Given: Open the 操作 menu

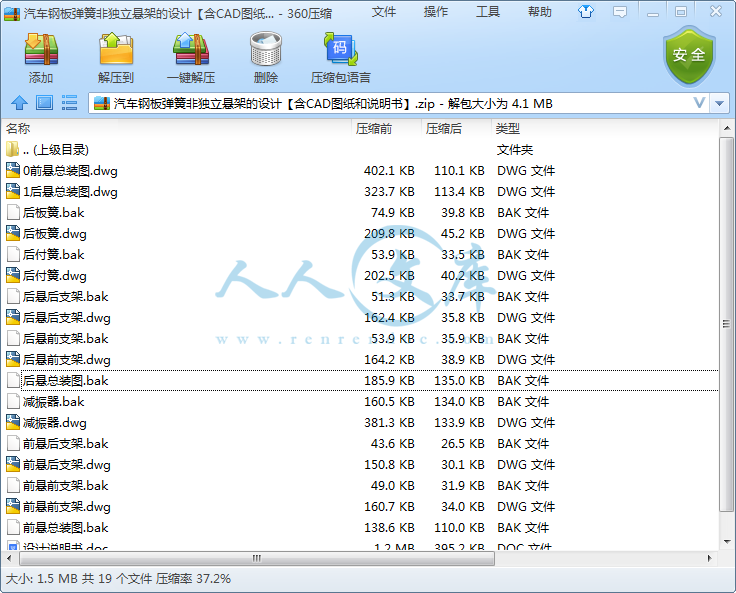Looking at the screenshot, I should [436, 12].
